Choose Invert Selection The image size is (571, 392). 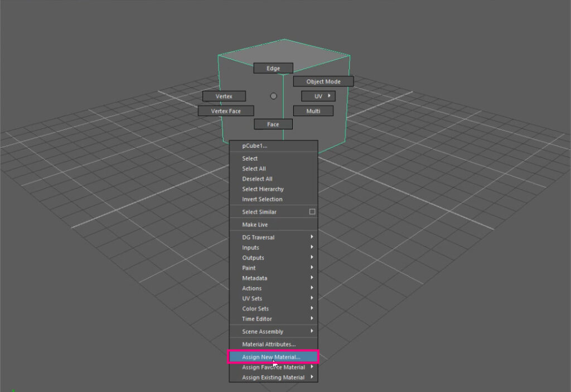click(273, 199)
